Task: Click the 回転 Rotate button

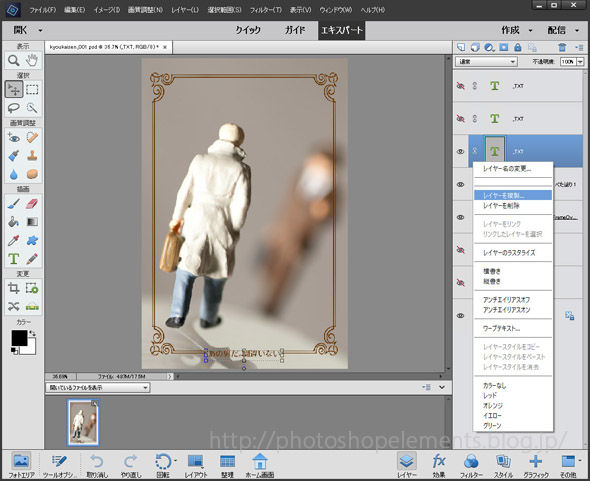Action: click(x=163, y=465)
